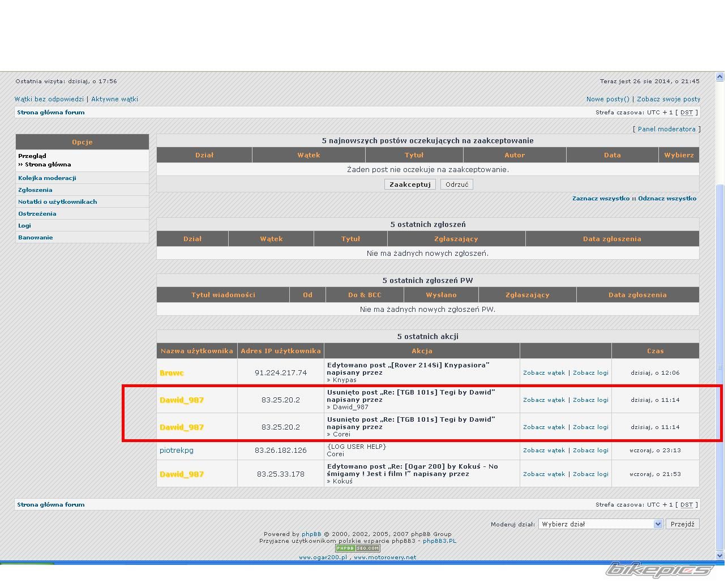Click the phpBB SEO badge icon
The width and height of the screenshot is (728, 583).
coord(357,548)
